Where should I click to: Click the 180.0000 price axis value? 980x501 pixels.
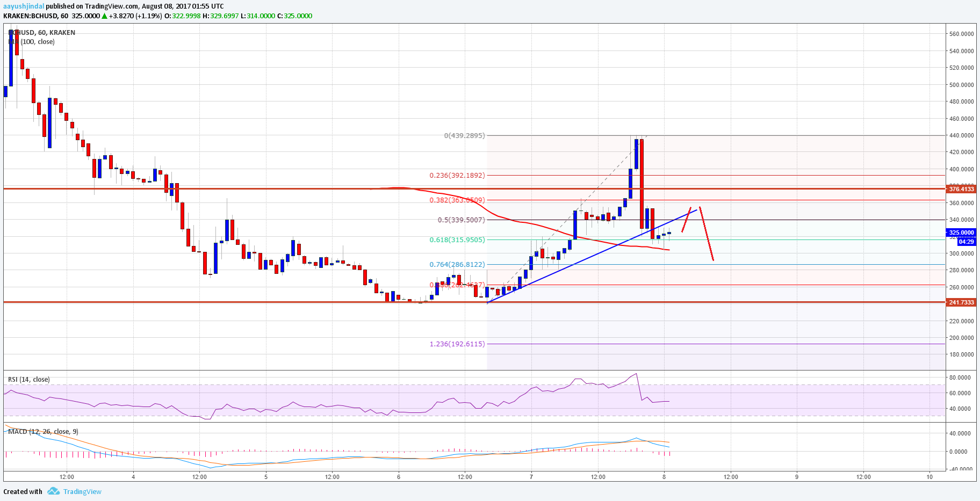pos(962,354)
